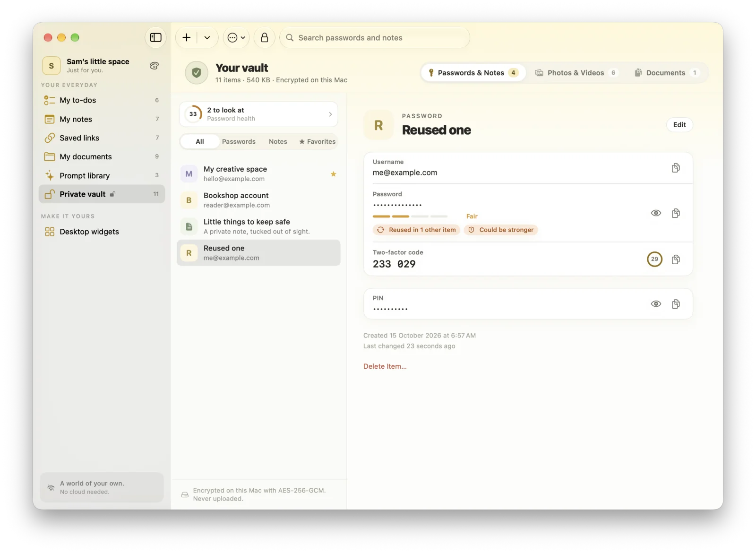Copy the password field

[676, 213]
